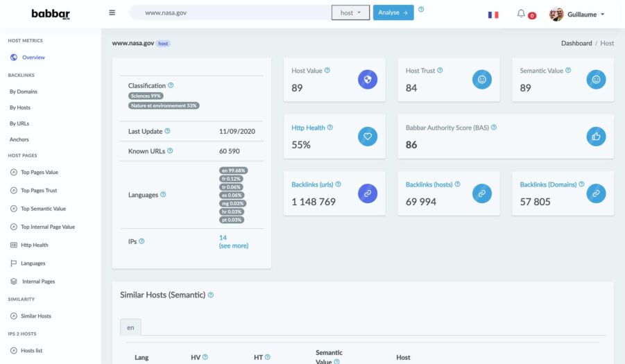Open Languages in the sidebar
The height and width of the screenshot is (364, 625).
33,263
